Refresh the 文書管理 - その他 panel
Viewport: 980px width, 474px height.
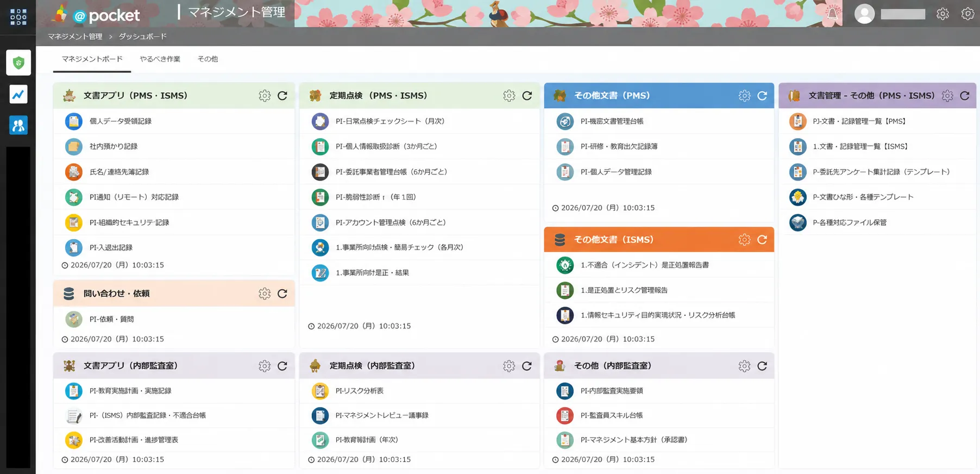[x=965, y=96]
